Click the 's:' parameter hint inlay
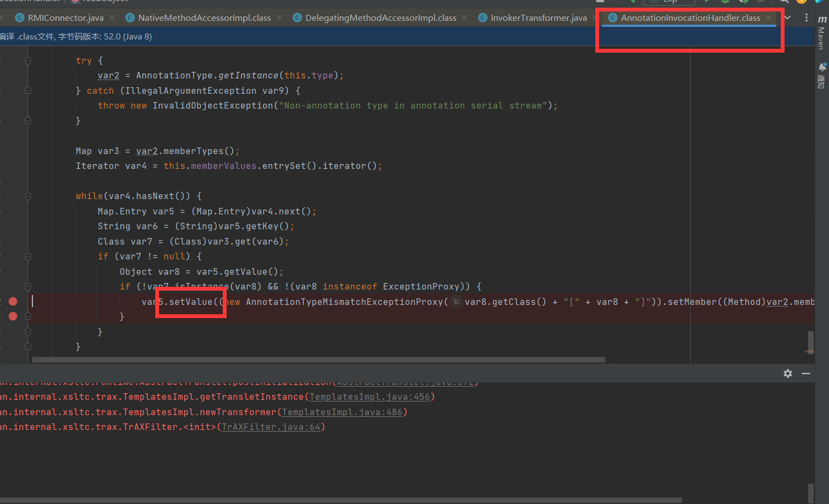This screenshot has height=504, width=829. coord(456,302)
